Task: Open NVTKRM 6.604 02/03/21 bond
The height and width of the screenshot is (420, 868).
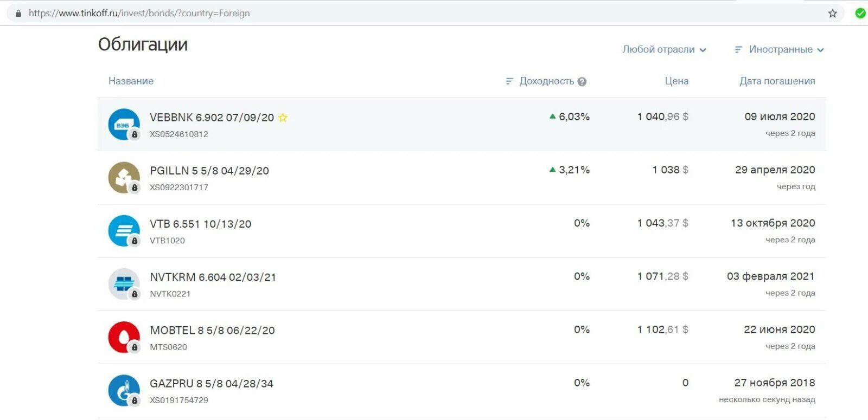Action: [x=213, y=277]
